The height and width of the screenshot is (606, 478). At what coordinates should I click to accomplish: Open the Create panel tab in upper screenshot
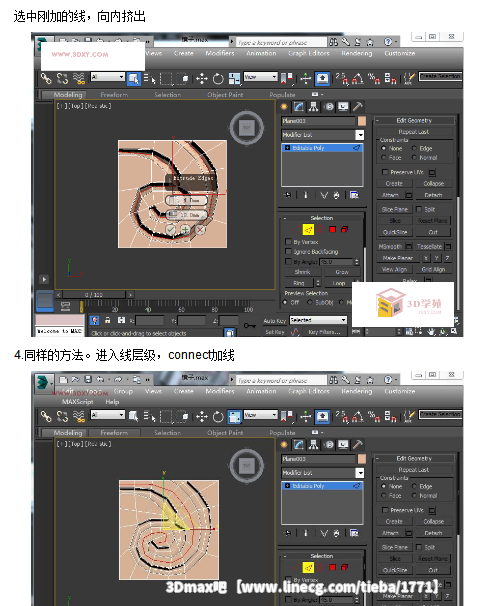pyautogui.click(x=284, y=107)
